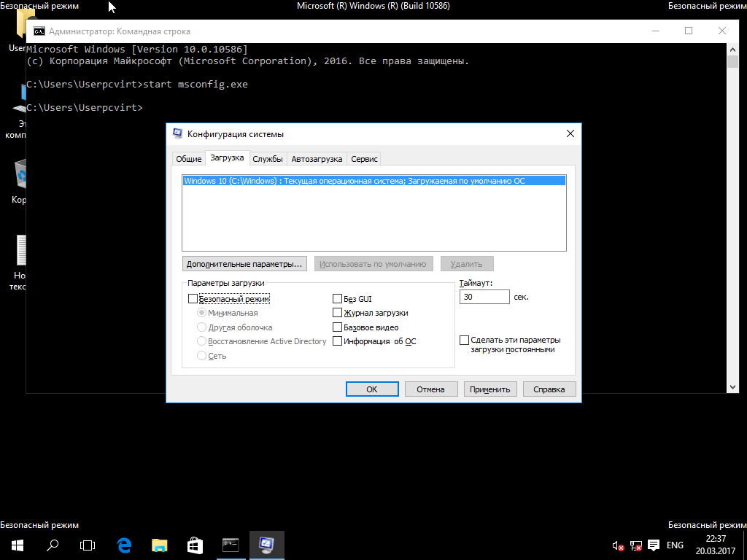Screen dimensions: 747x560
Task: Click Command Prompt scrollbar up arrow
Action: click(732, 50)
